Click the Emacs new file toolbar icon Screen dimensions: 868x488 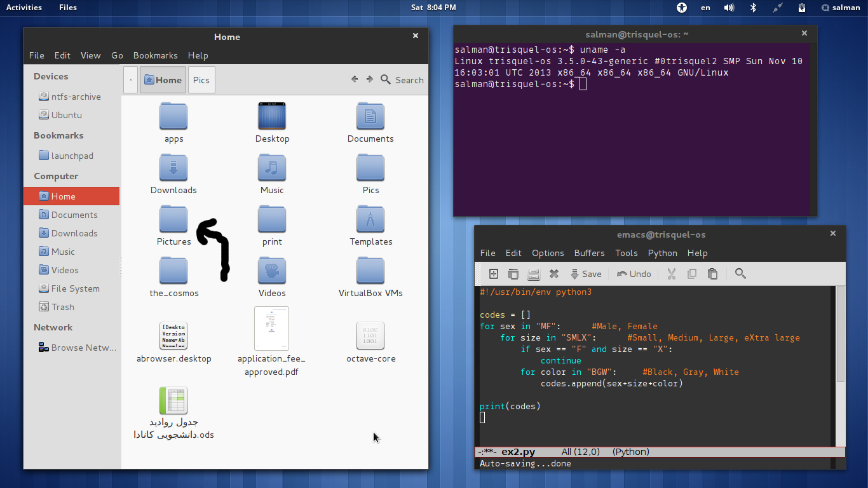pos(493,274)
